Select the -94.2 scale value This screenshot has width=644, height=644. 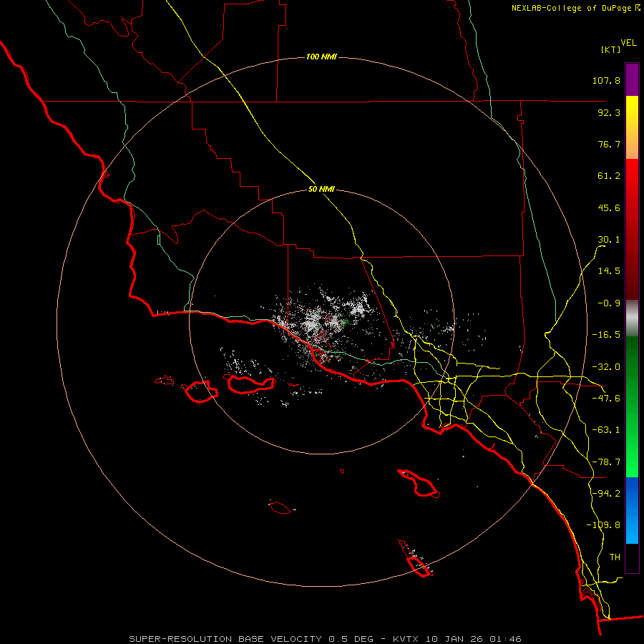point(606,494)
